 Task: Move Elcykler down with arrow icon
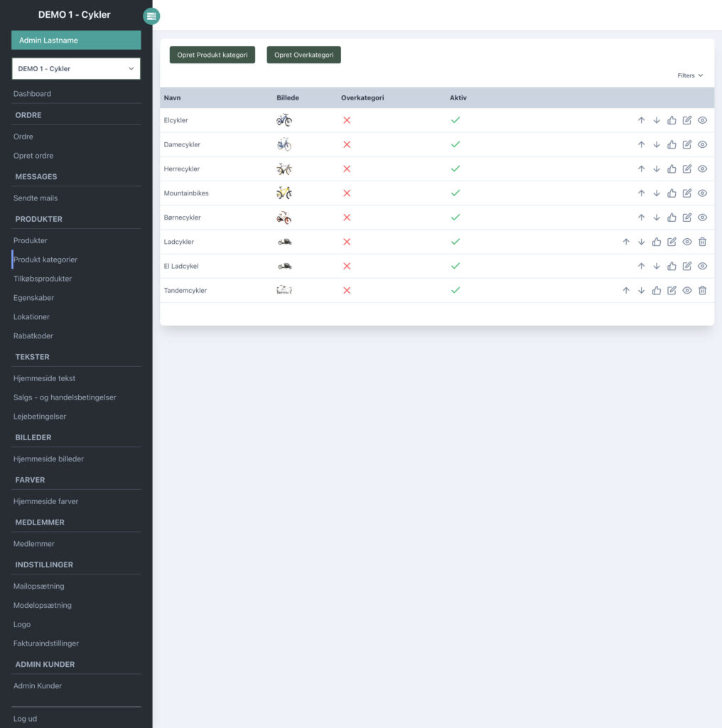click(657, 120)
